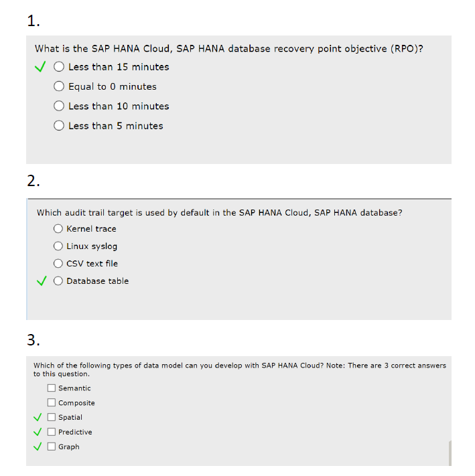Choose the "Equal to 0 minutes" option

[x=59, y=86]
